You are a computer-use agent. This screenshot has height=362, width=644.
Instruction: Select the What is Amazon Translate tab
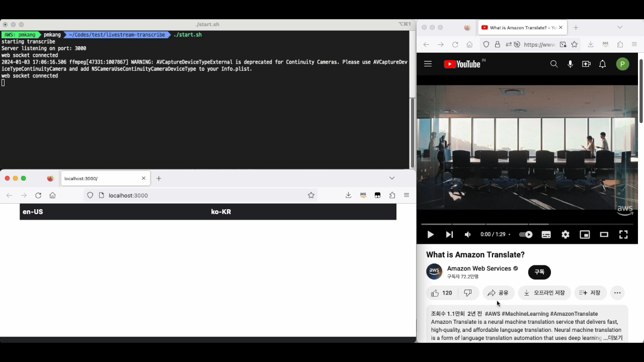pos(522,28)
